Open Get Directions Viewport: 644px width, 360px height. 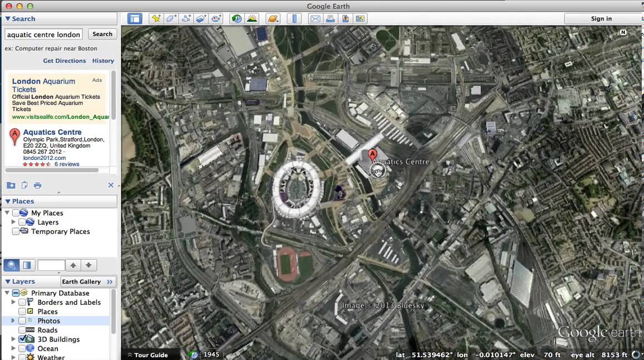[65, 61]
